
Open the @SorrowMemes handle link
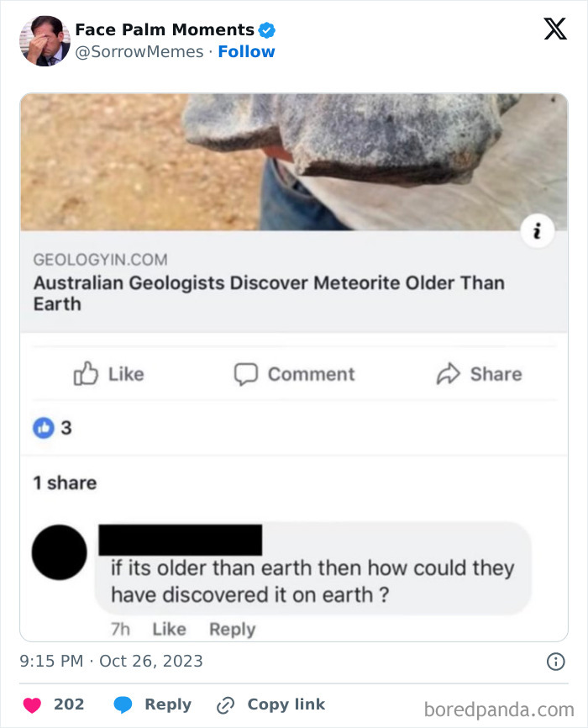pos(139,51)
